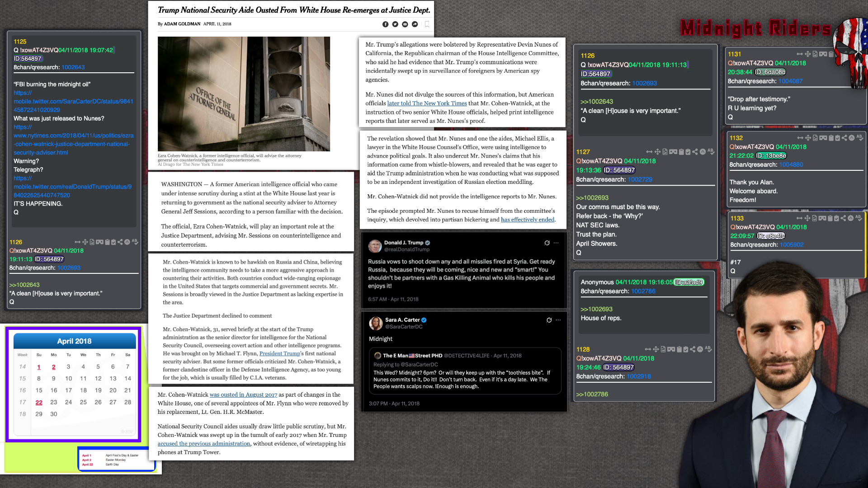Screen dimensions: 868x488
Task: Click the share icon on post 1127
Action: [x=695, y=152]
